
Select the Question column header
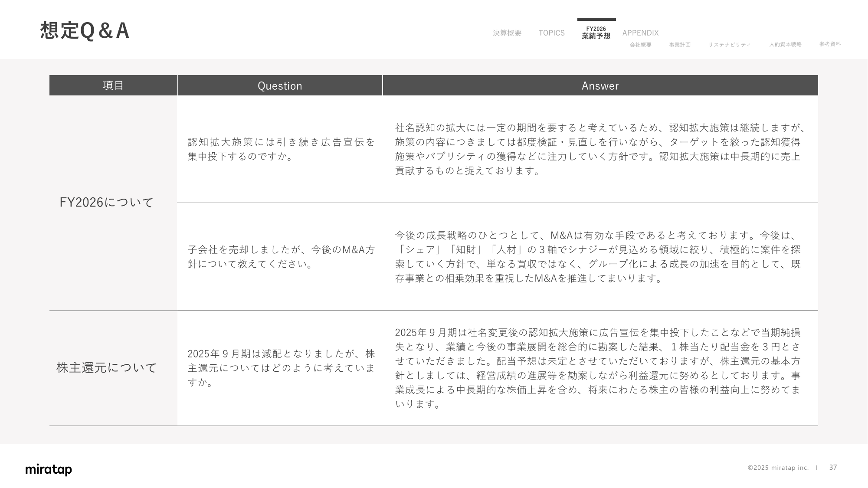(280, 85)
